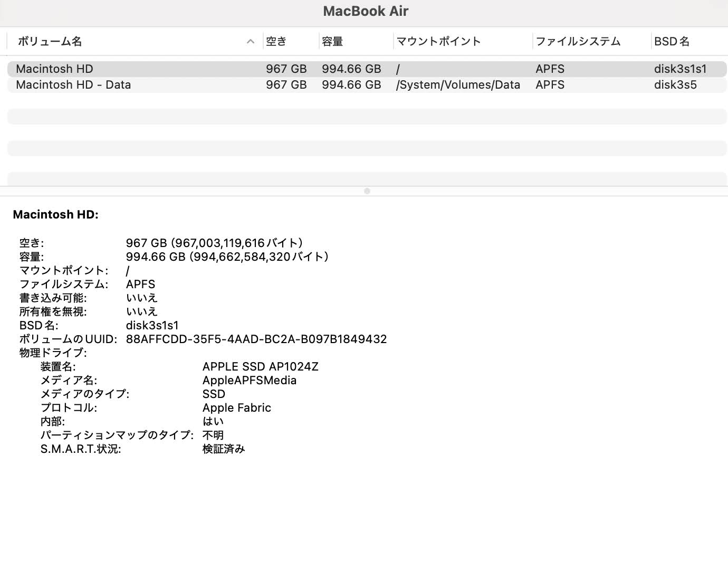The image size is (728, 569).
Task: Toggle the sort direction chevron on ボリューム名
Action: pos(250,41)
